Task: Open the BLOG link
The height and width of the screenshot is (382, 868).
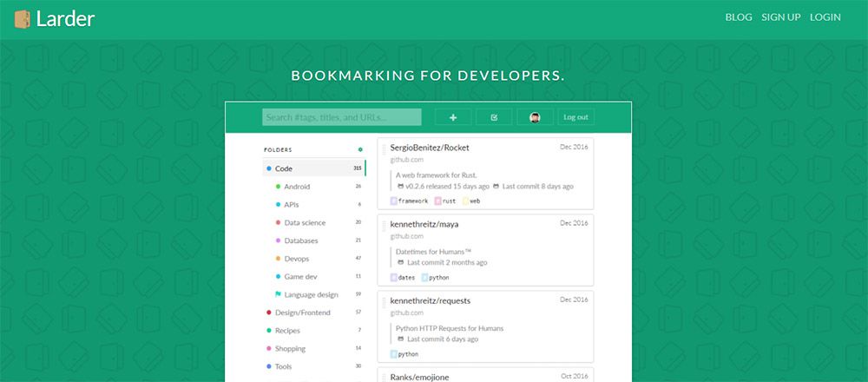Action: (739, 17)
